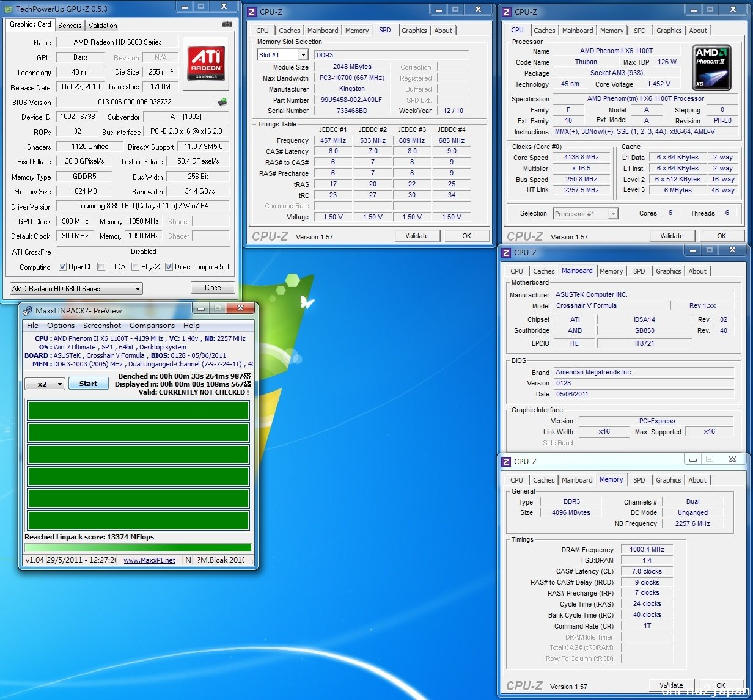Screen dimensions: 753x700
Task: Click the Serial Number value 733468BD
Action: (x=351, y=111)
